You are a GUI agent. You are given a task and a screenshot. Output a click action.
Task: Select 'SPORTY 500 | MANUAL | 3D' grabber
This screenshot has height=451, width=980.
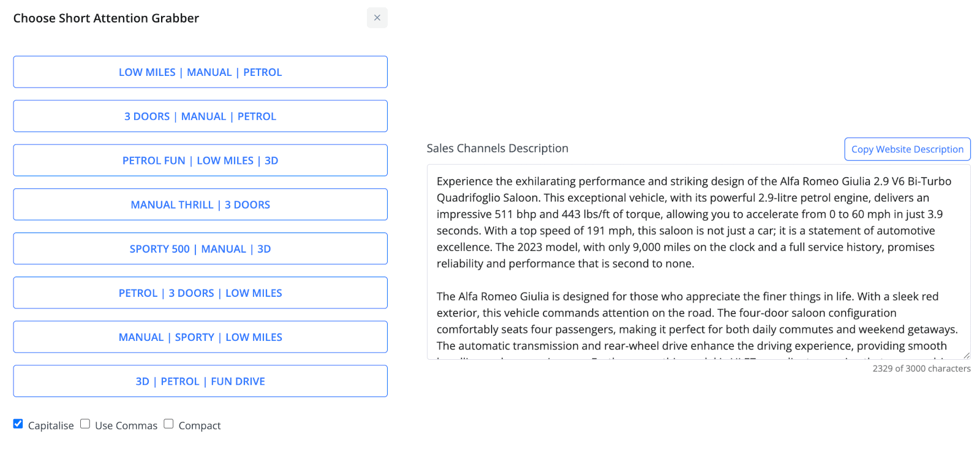click(x=200, y=249)
